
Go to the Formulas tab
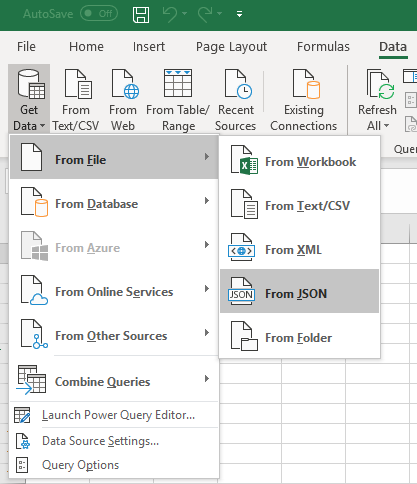[x=323, y=46]
